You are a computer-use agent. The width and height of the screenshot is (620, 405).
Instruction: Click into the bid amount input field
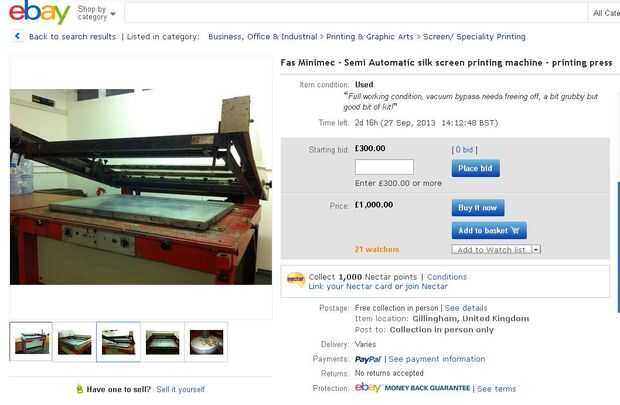(x=384, y=167)
